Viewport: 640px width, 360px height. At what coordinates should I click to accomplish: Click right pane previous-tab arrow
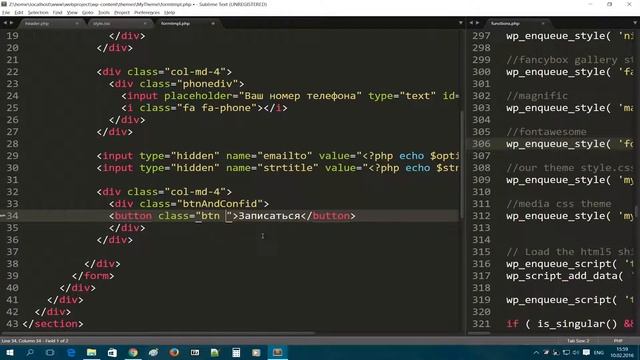click(x=471, y=23)
